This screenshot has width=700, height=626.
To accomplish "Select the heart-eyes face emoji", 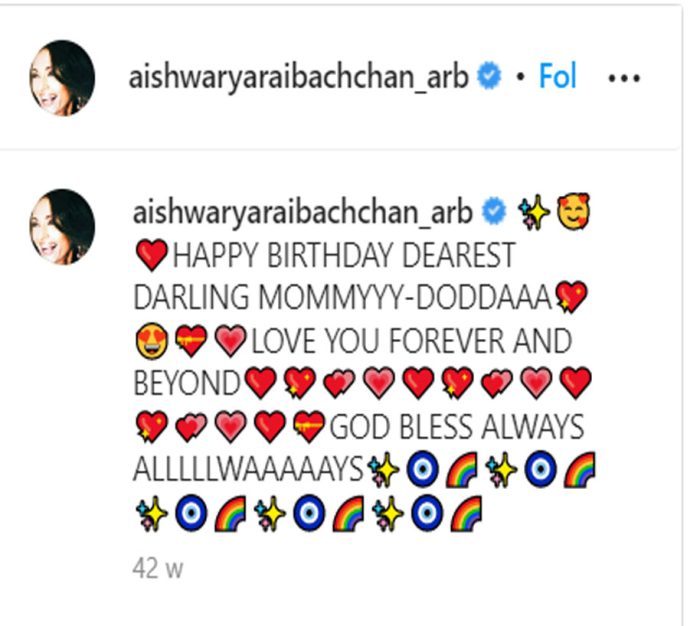I will [x=152, y=341].
